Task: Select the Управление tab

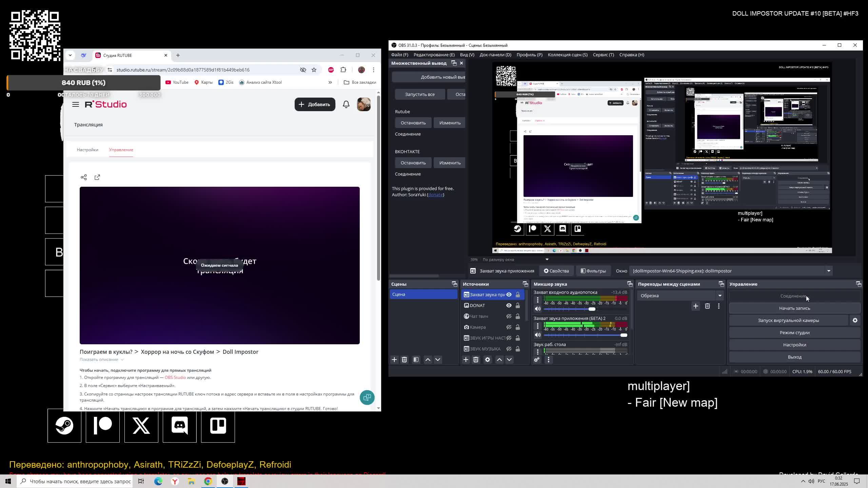Action: click(121, 150)
